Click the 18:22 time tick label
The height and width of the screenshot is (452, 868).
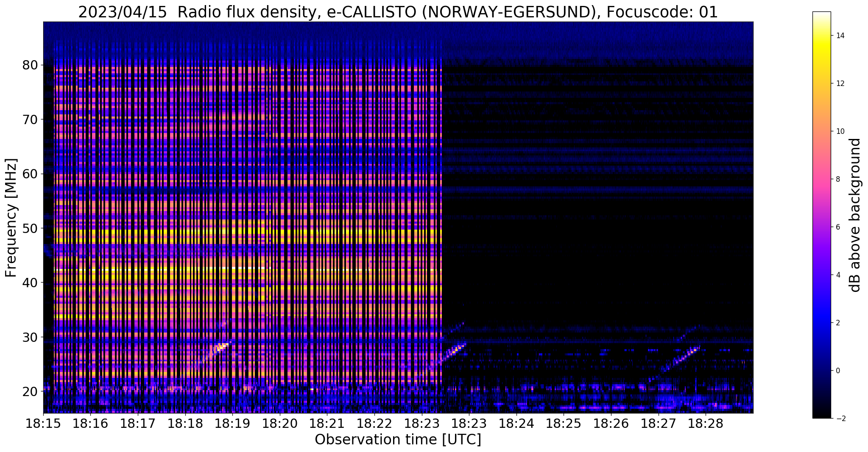374,424
